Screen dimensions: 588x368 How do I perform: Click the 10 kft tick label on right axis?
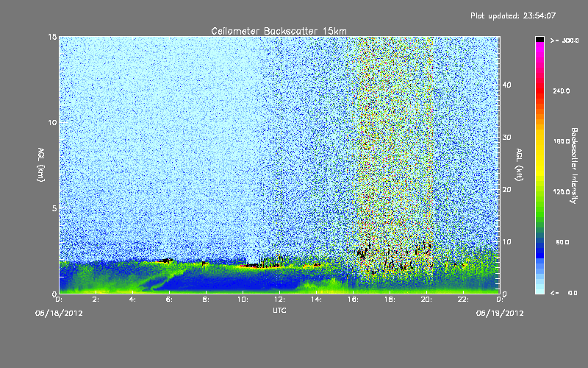[507, 242]
